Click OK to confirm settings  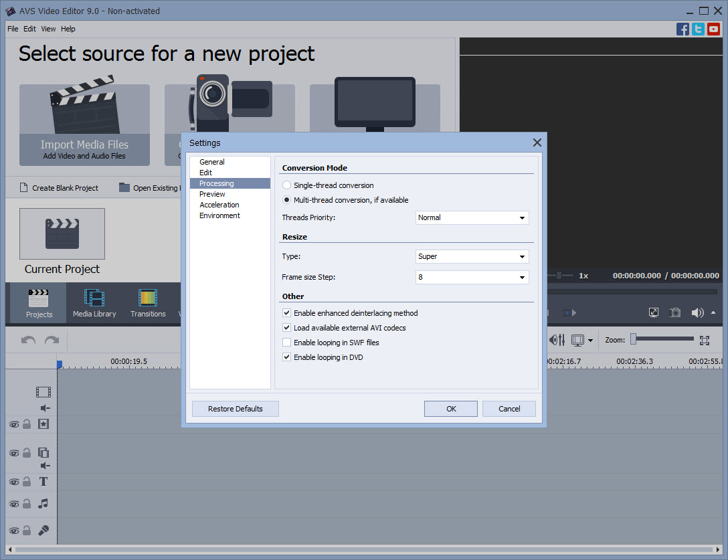click(x=450, y=409)
